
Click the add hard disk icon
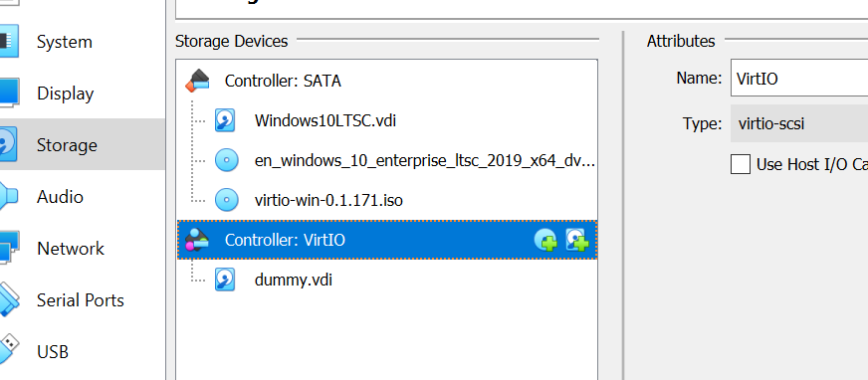[576, 240]
